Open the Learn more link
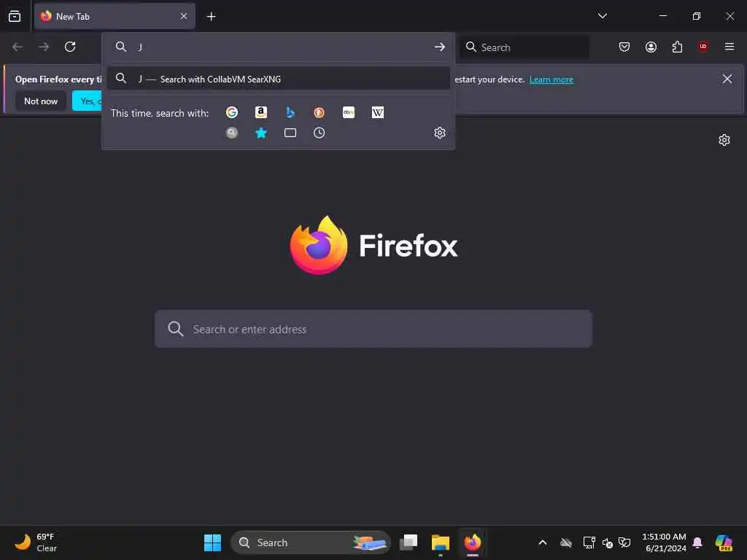The width and height of the screenshot is (747, 560). [x=551, y=79]
